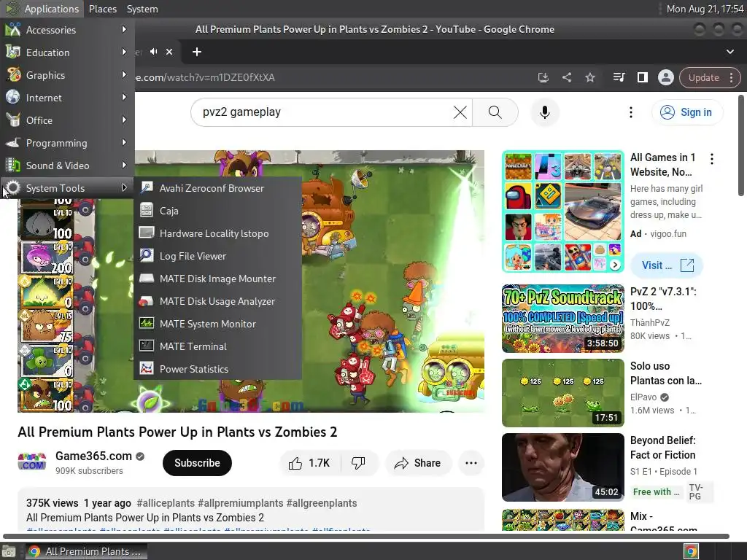Open the Game365.com channel name
The image size is (747, 560).
coord(93,456)
